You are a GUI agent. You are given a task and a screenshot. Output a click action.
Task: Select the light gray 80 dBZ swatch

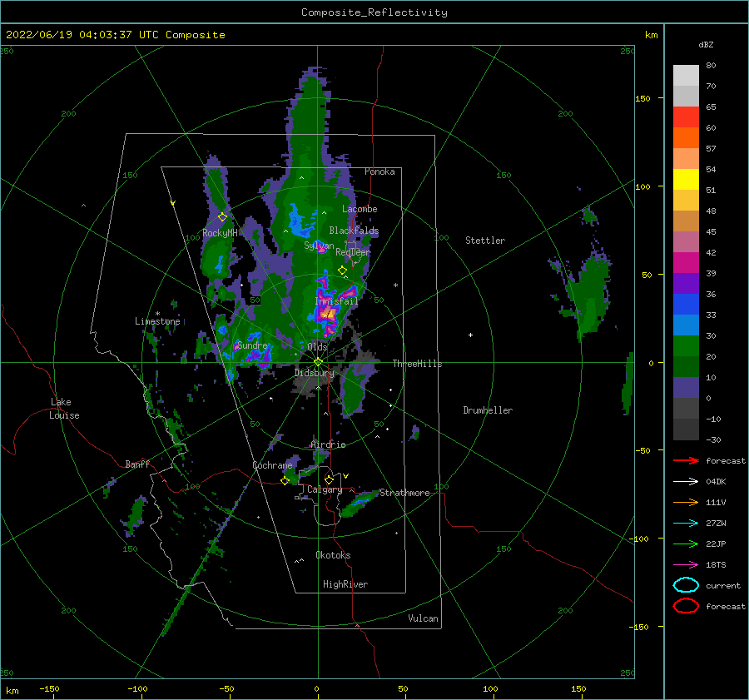pos(686,76)
